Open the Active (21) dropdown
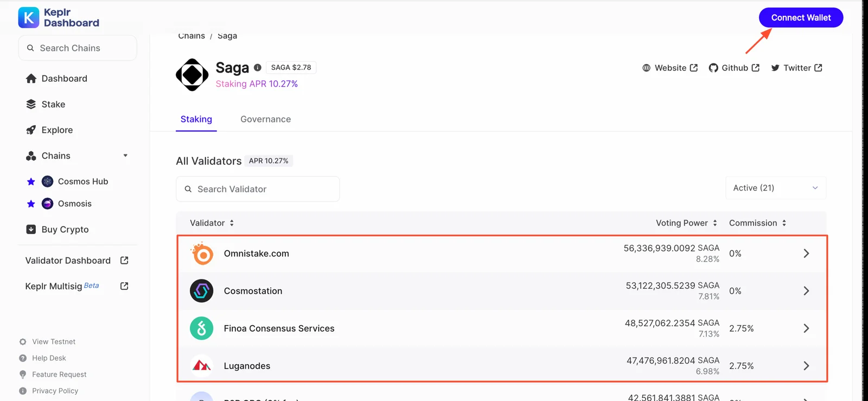This screenshot has height=401, width=868. (776, 188)
